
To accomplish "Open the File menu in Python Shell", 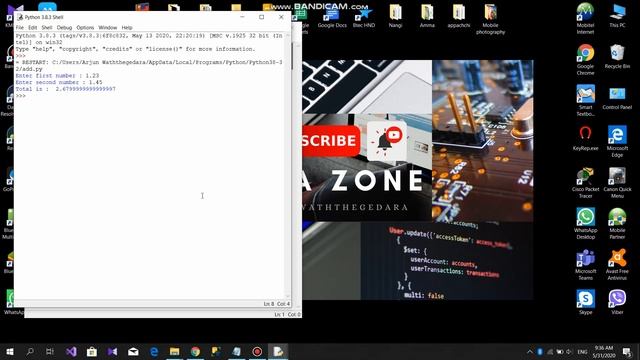I will [x=20, y=27].
